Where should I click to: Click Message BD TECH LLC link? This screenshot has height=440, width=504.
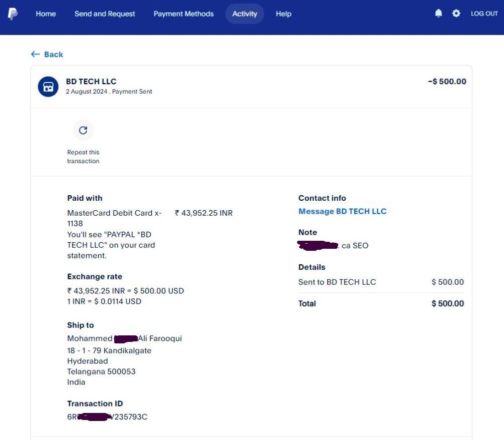coord(342,211)
